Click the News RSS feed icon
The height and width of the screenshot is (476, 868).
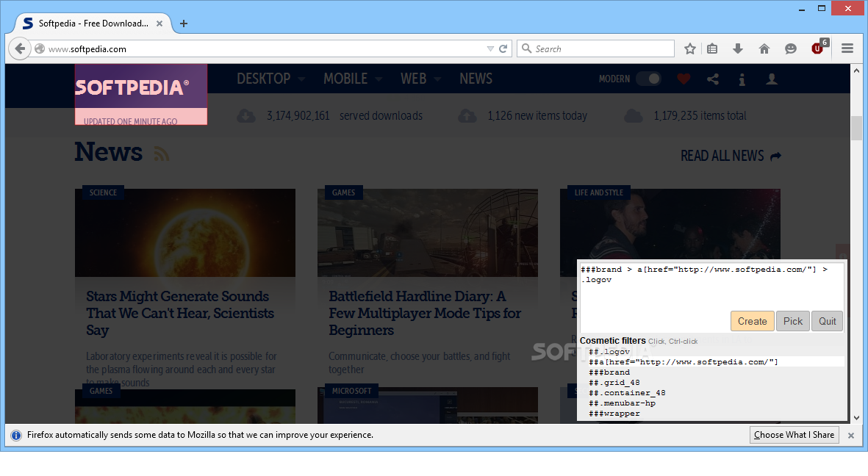(161, 154)
